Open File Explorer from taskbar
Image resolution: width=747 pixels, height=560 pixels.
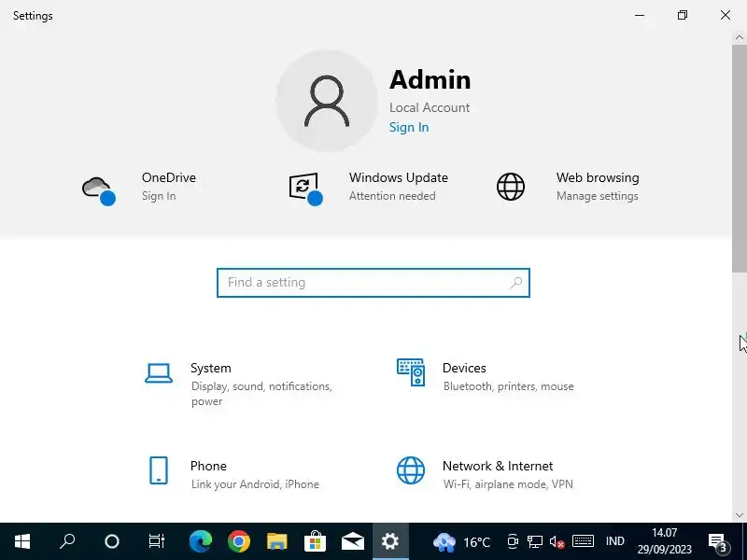pyautogui.click(x=276, y=541)
